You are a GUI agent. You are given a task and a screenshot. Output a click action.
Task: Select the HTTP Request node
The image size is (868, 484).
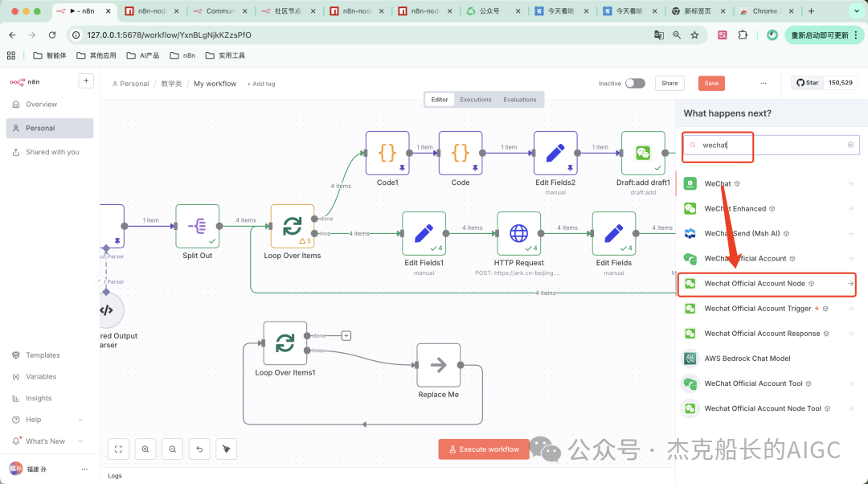coord(518,233)
